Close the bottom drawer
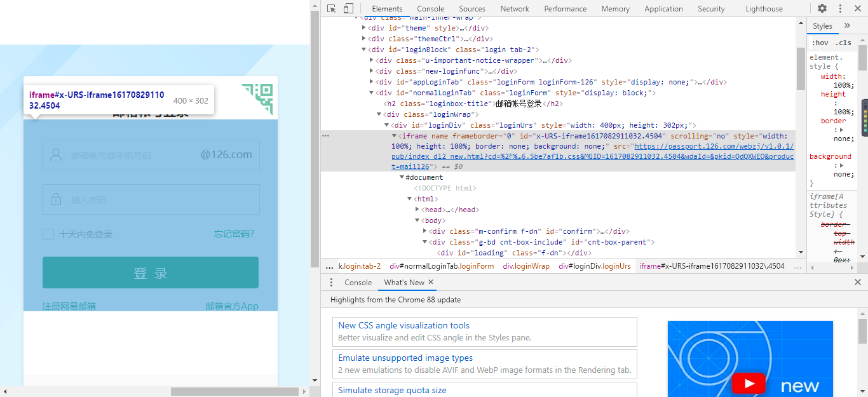868x397 pixels. tap(857, 282)
